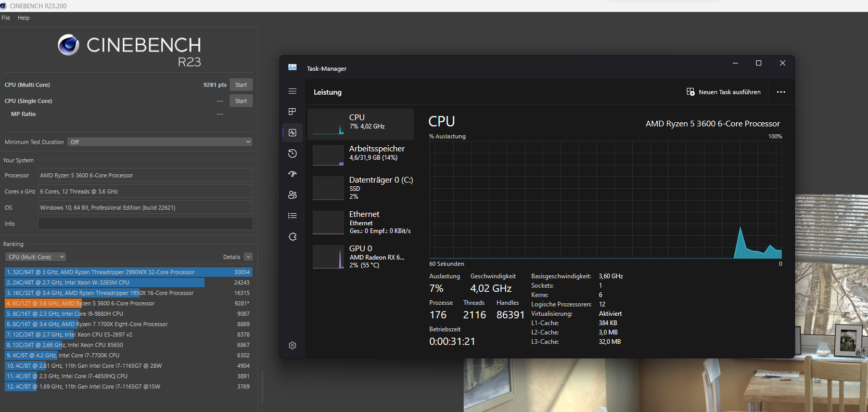Click the OS field value
Image resolution: width=868 pixels, height=412 pixels.
146,208
